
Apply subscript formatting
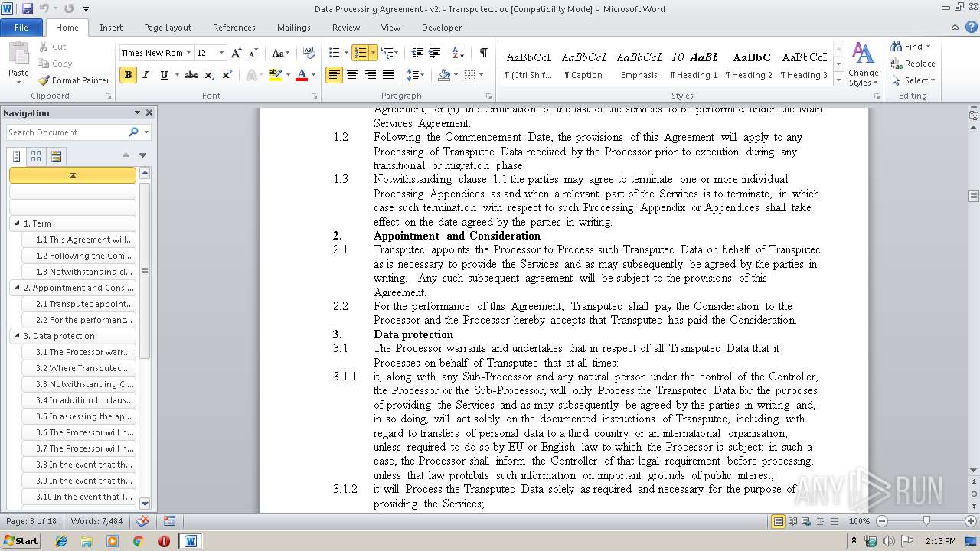[210, 75]
